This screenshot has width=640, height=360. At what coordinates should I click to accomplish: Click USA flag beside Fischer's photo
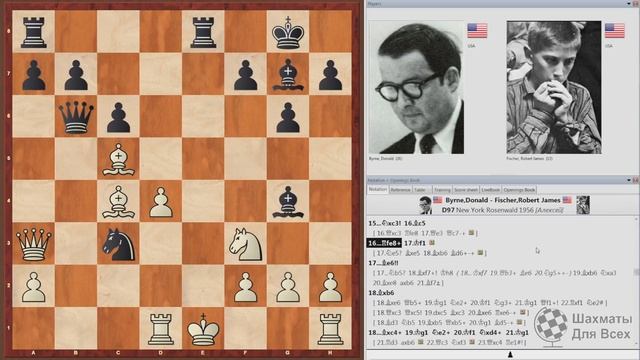pos(615,31)
